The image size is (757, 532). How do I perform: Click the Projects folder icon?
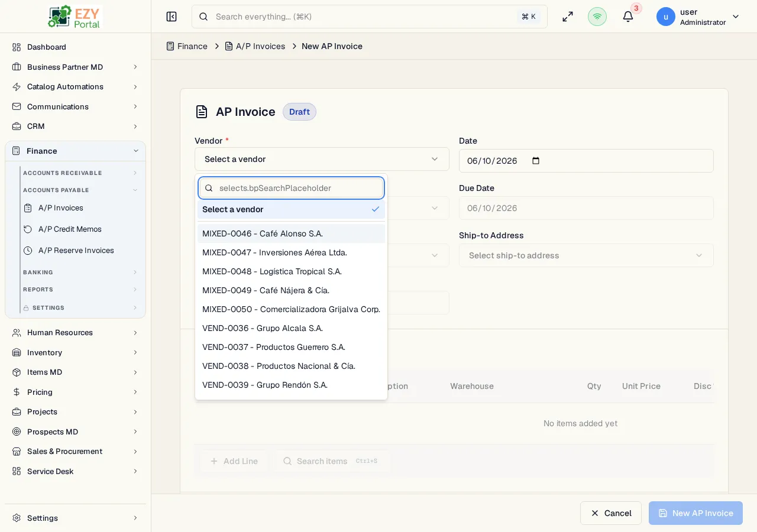pos(17,411)
